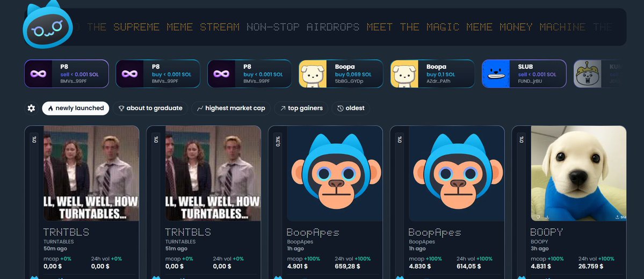Click the blue cat mascot logo
Viewport: 644px width, 279px height.
click(48, 25)
